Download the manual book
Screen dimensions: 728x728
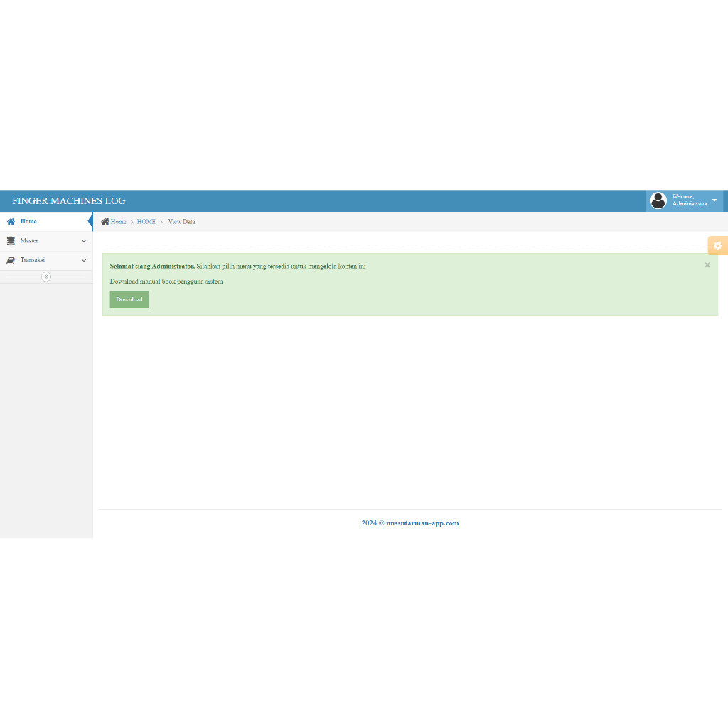coord(129,299)
